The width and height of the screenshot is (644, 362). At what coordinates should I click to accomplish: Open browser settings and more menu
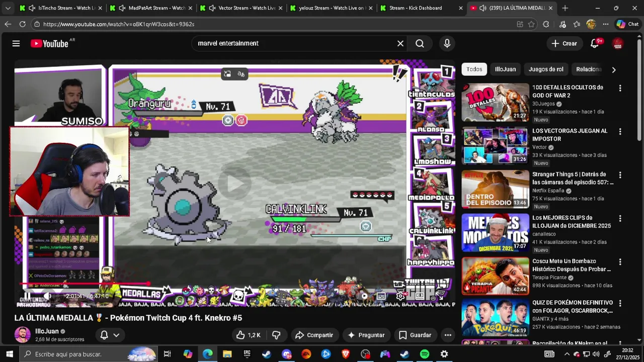tap(606, 24)
